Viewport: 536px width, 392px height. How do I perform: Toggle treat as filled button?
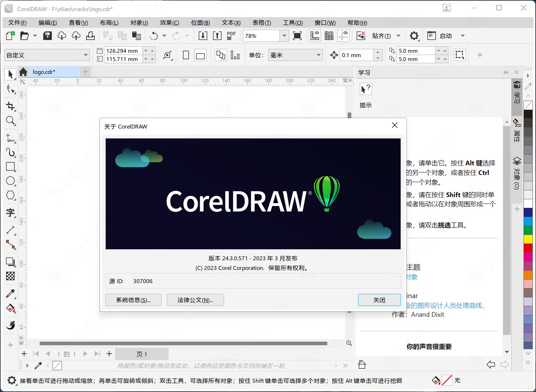tap(460, 55)
